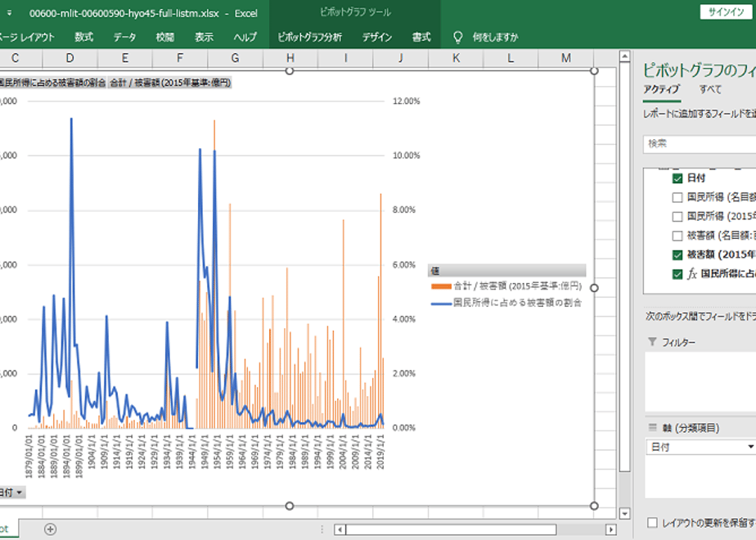Select the chart's bottom-right corner handle

coord(594,506)
